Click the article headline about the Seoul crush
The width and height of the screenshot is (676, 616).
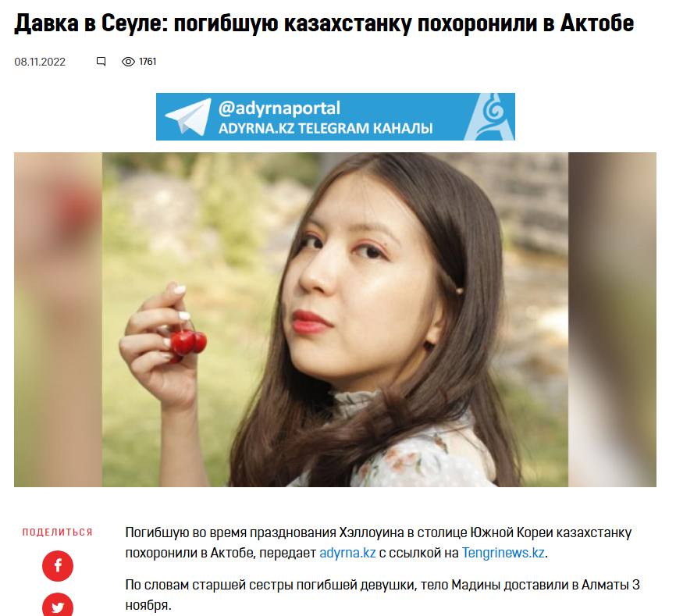[x=324, y=23]
